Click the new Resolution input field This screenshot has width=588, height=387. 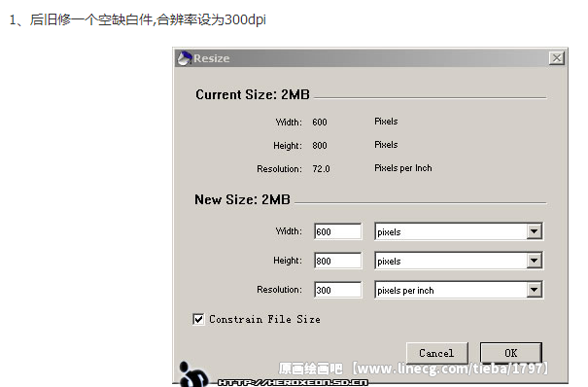(338, 290)
